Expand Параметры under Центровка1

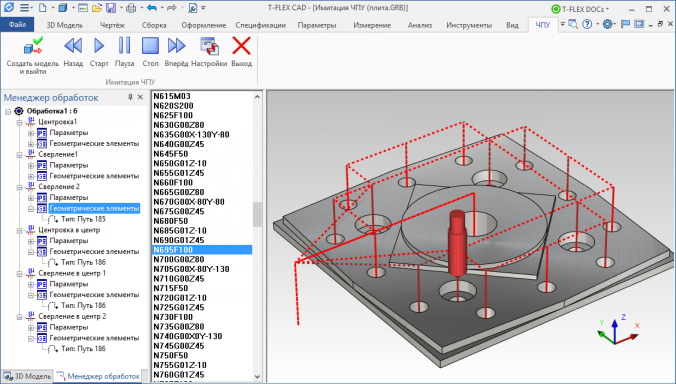tap(31, 133)
